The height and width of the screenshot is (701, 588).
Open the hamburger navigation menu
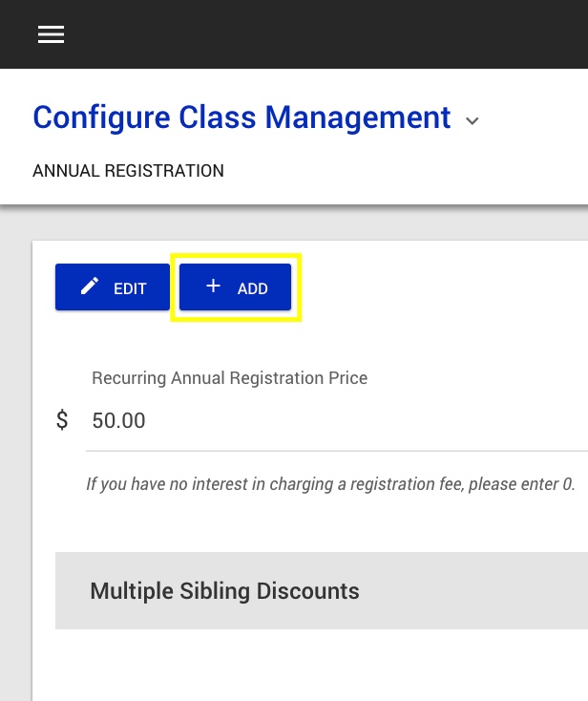coord(51,34)
